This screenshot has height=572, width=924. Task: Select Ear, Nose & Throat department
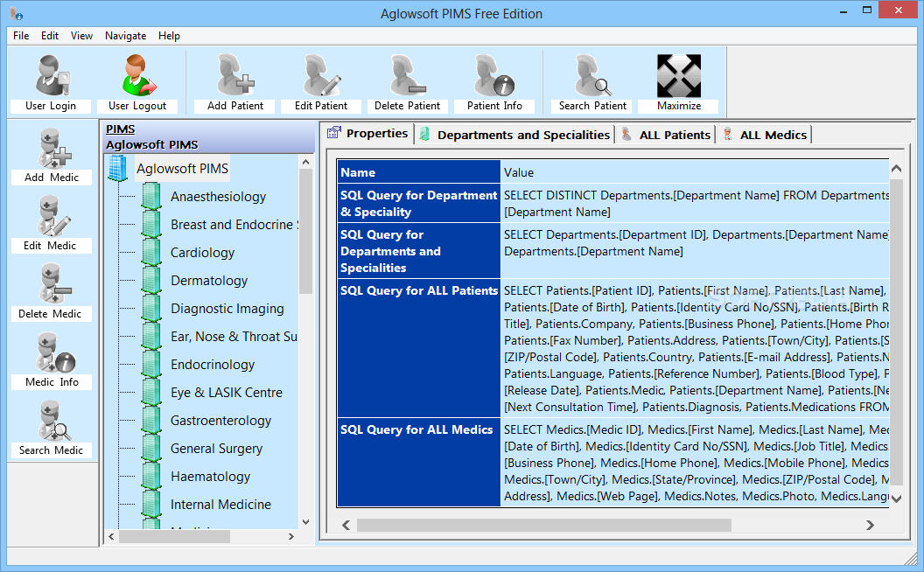(234, 337)
